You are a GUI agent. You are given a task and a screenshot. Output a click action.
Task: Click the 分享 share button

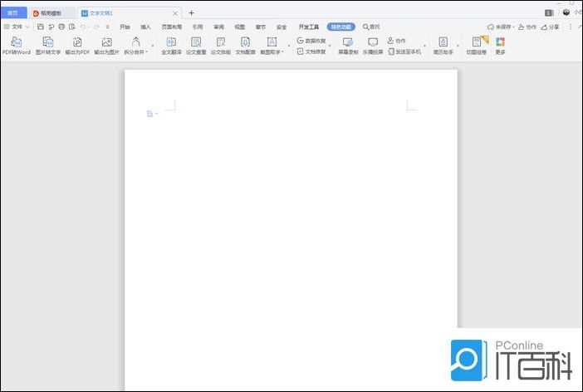click(x=550, y=27)
